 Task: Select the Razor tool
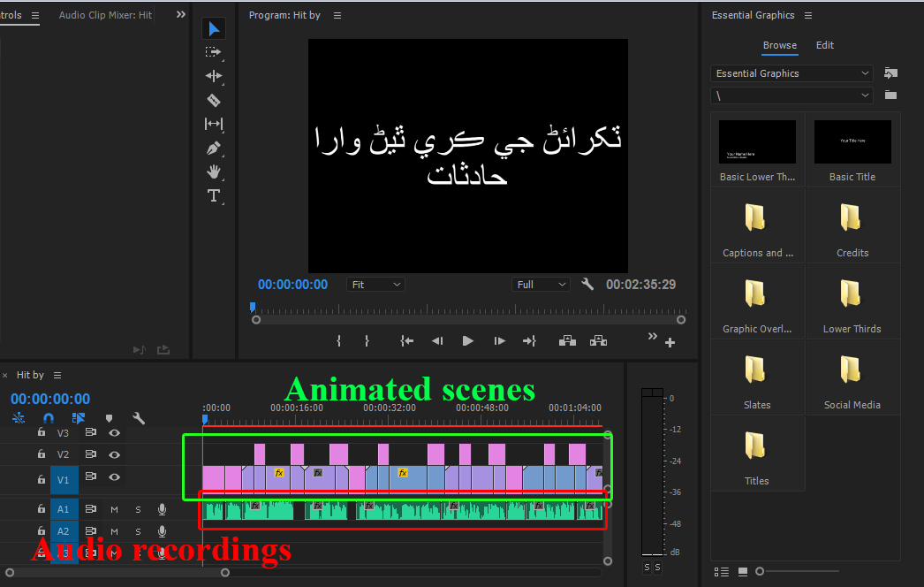point(213,100)
